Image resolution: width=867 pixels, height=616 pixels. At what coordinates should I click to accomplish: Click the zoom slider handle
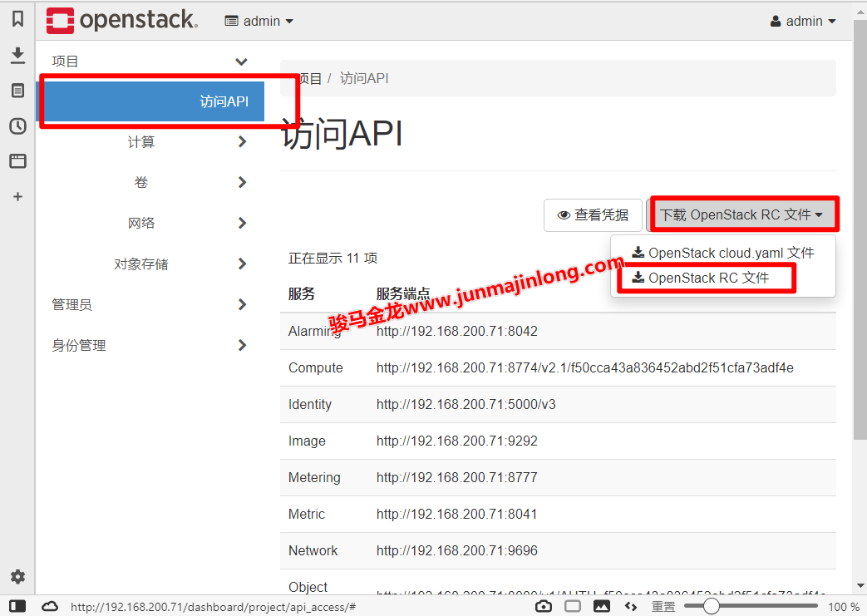(712, 607)
